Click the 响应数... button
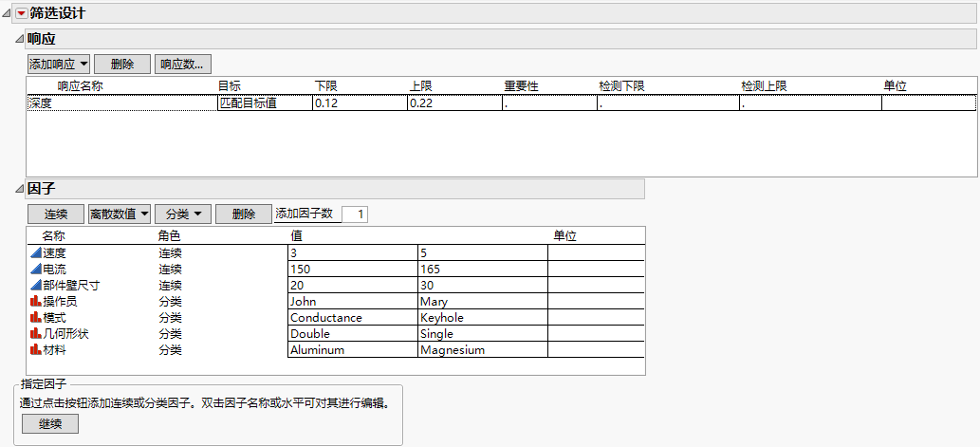The height and width of the screenshot is (447, 980). click(x=182, y=64)
